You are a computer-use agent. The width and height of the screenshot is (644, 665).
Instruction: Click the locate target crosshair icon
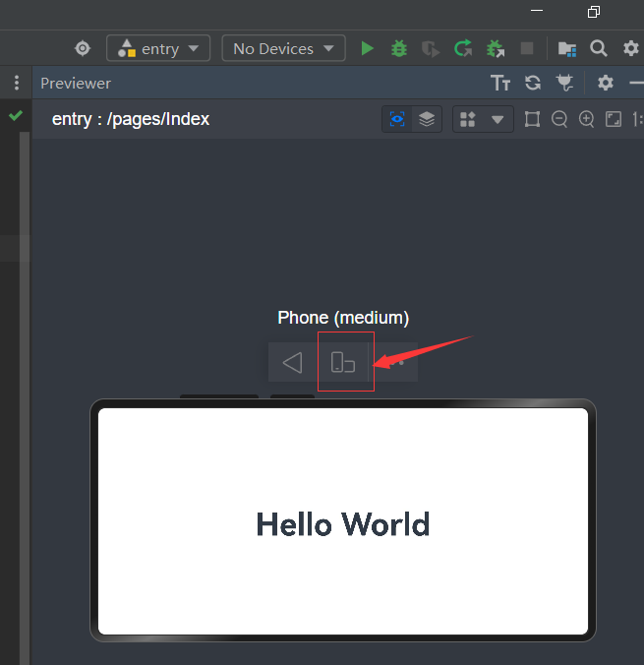pyautogui.click(x=83, y=48)
